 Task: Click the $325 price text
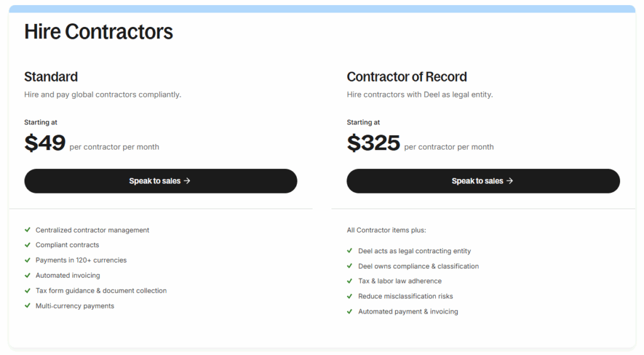(x=373, y=143)
